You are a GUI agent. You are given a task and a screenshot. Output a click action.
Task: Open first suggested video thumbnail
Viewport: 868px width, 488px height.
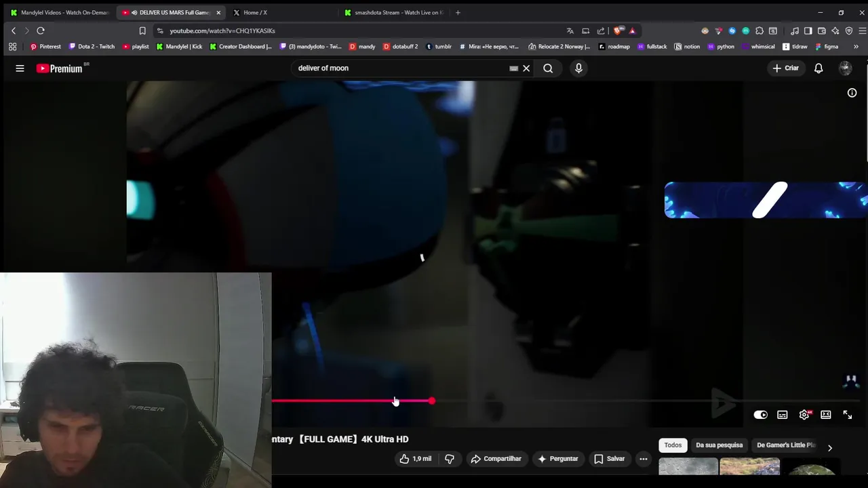688,466
